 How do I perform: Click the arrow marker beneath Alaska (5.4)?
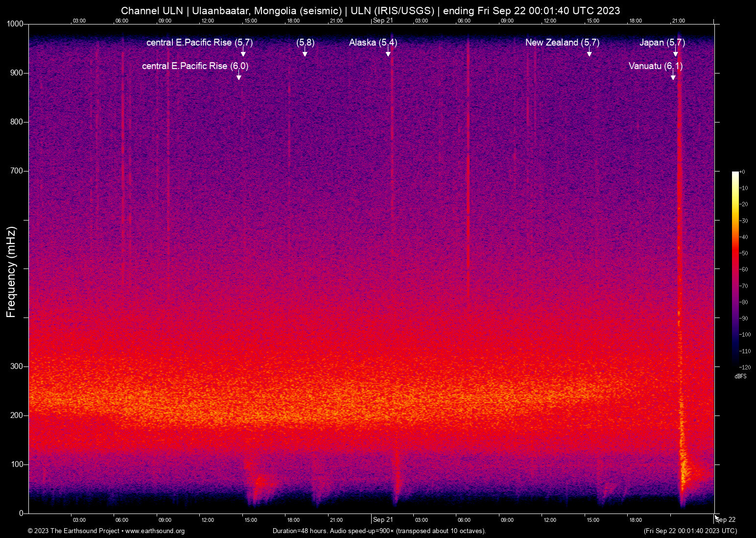pos(388,53)
